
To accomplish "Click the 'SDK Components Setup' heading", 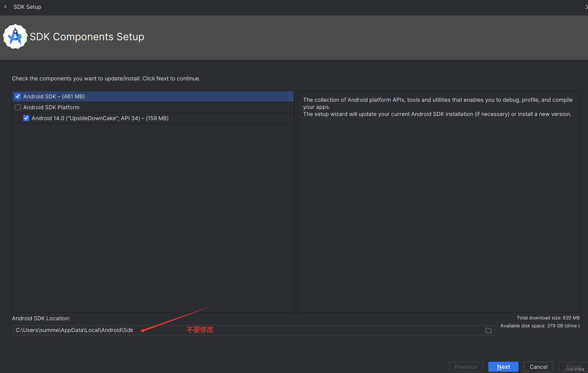I will point(87,37).
